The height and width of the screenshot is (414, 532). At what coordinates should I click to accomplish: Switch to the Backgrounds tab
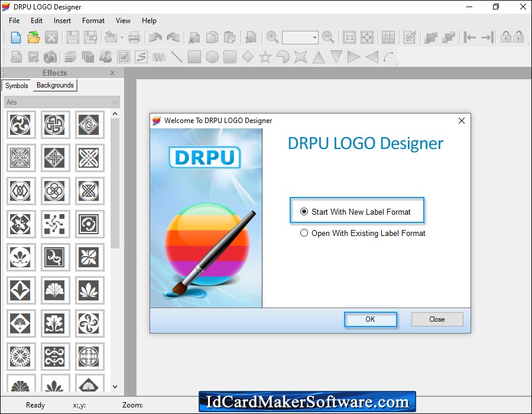click(55, 85)
